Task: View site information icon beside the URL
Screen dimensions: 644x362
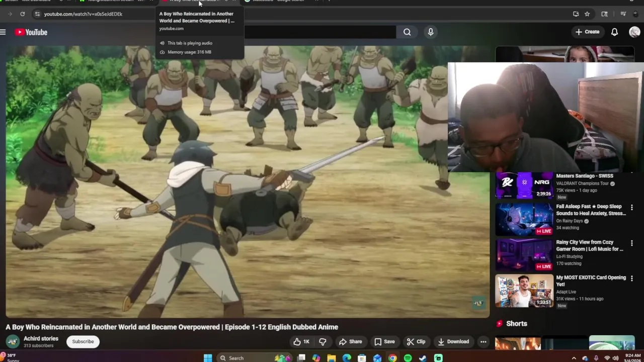Action: tap(37, 14)
